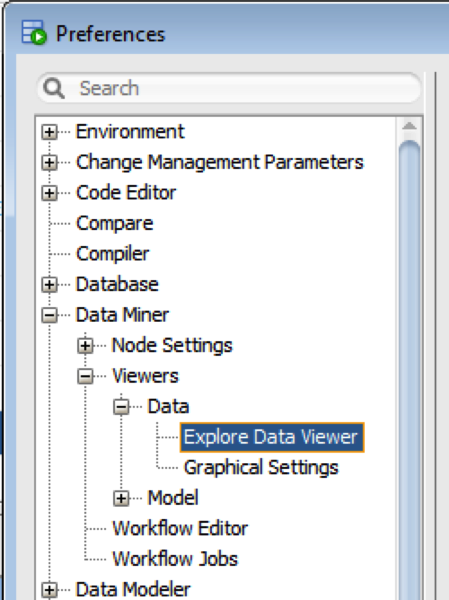Expand the Model node
This screenshot has width=449, height=600.
tap(121, 499)
